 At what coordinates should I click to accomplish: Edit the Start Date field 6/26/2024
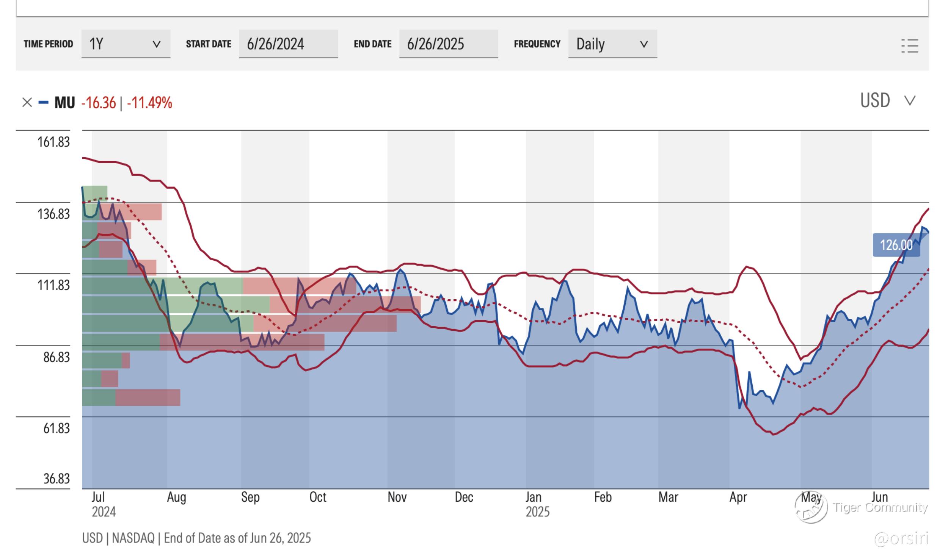point(288,44)
